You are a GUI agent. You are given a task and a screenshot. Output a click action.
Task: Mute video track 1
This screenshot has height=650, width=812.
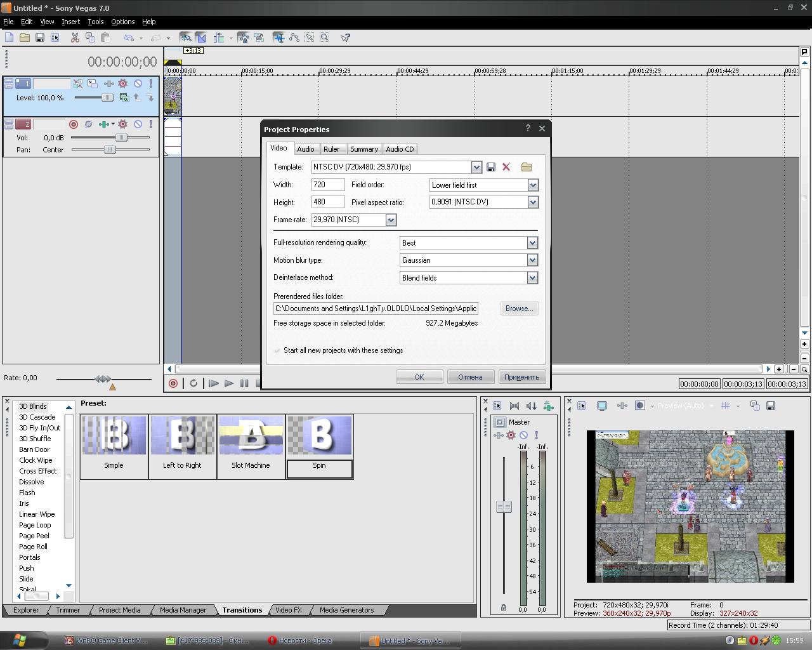138,83
